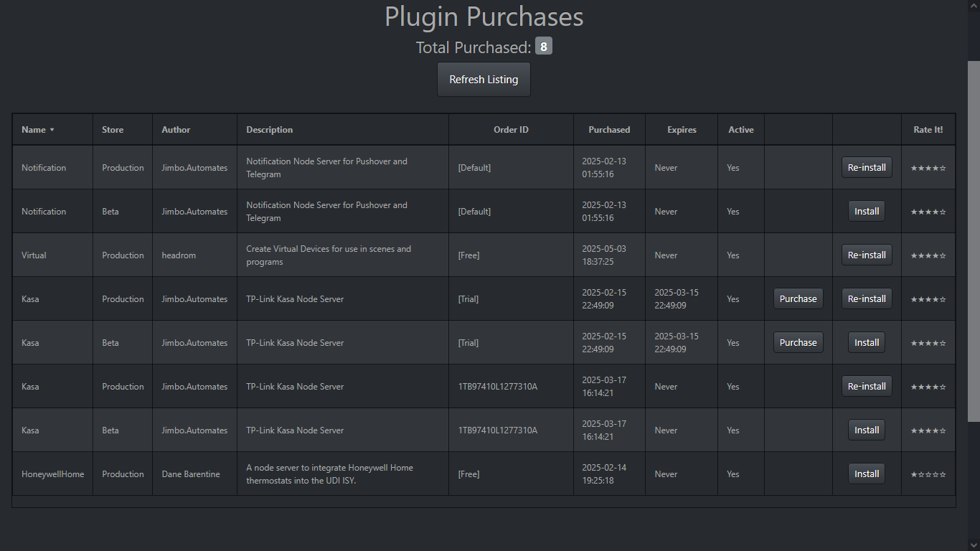The width and height of the screenshot is (980, 551).
Task: Click star rating for Notification Production row
Action: 928,168
